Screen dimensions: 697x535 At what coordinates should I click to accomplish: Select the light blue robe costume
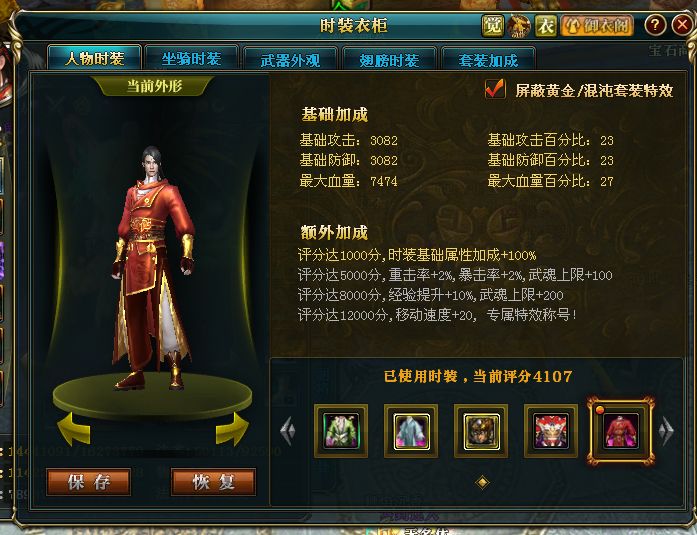coord(411,431)
